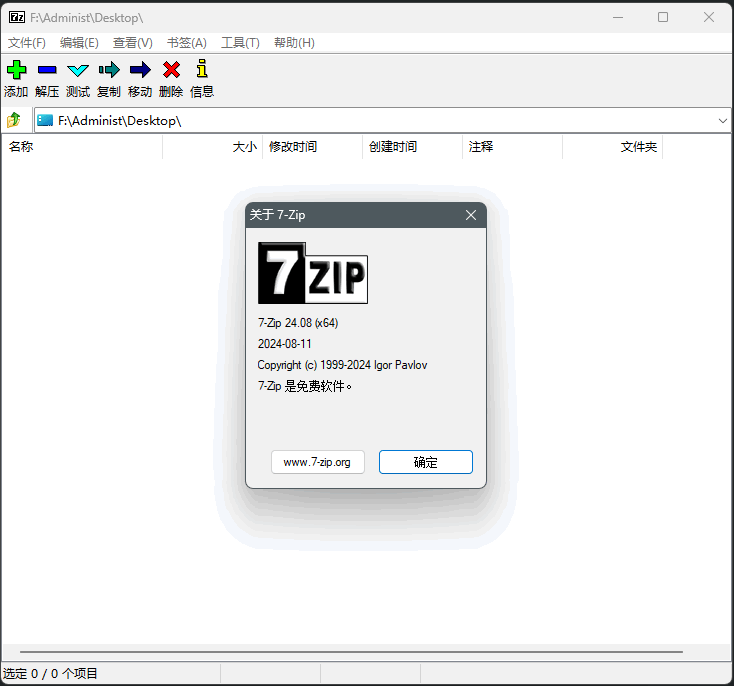Click the blue Extract (解压) minus icon
734x686 pixels.
pyautogui.click(x=47, y=70)
